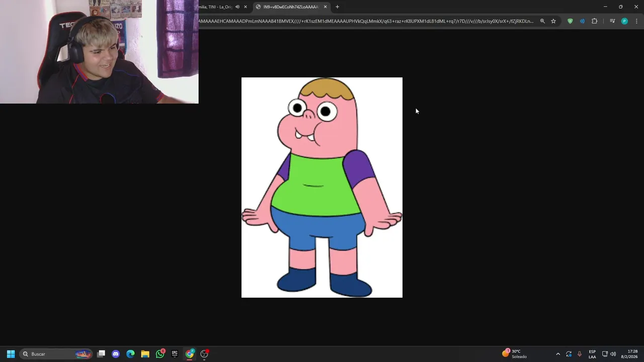Open the green shield ad-blocker extension

(x=570, y=21)
